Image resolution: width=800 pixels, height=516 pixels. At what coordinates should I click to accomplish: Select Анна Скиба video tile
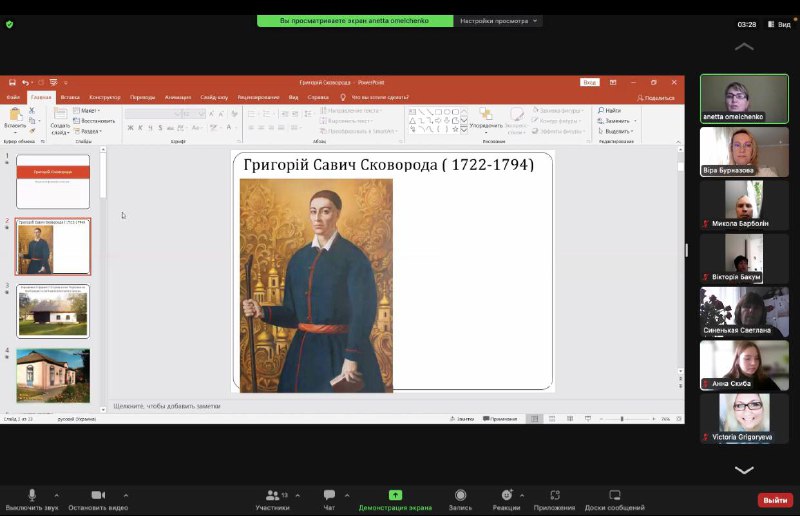(x=744, y=365)
